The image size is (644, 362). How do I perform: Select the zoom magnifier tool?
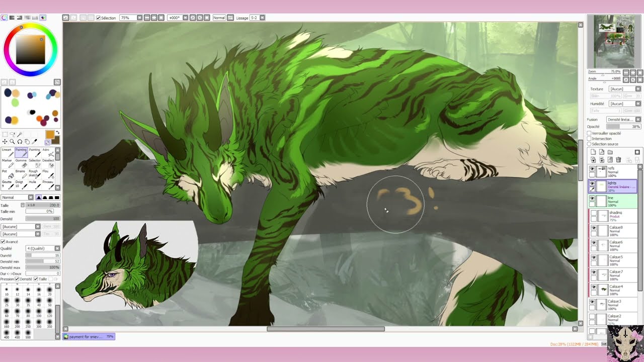[12, 142]
